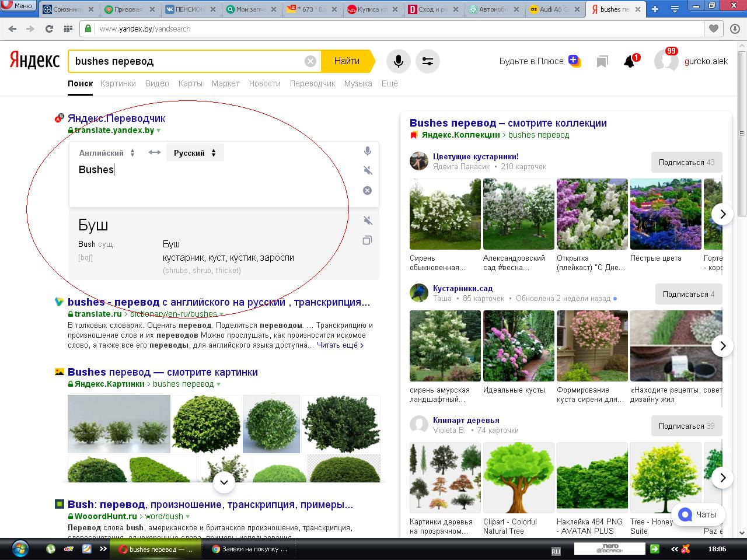Open the Переводчик tab
The image size is (747, 560).
[312, 83]
